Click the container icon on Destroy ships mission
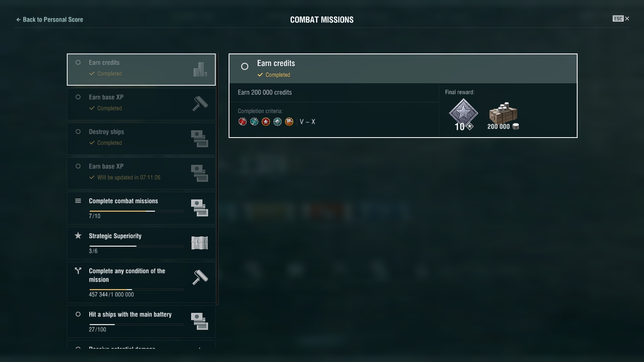644x362 pixels. tap(199, 139)
